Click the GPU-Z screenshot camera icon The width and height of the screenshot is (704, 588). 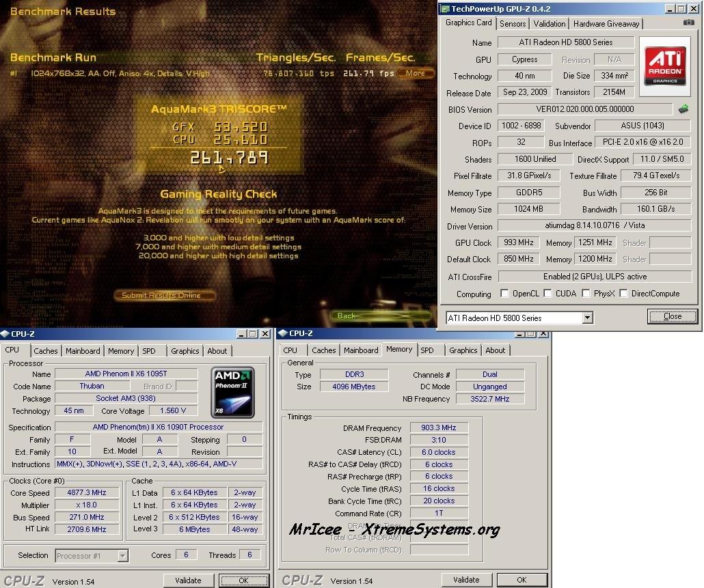[688, 23]
